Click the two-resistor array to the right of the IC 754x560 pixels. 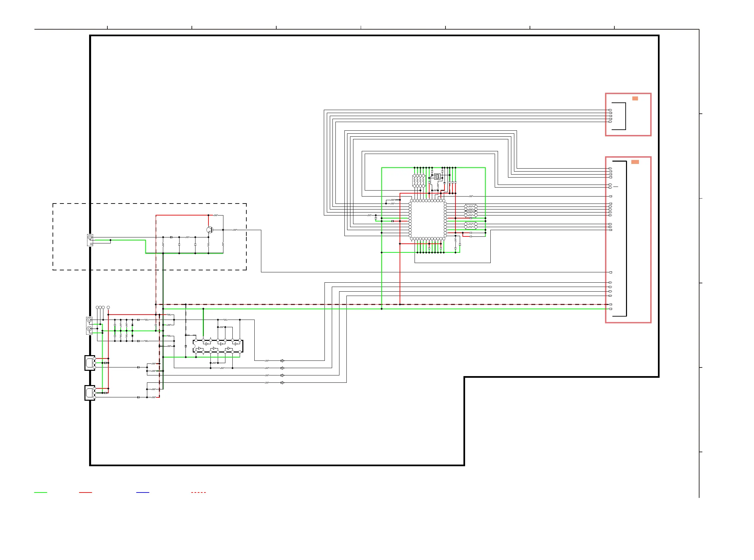tap(470, 225)
